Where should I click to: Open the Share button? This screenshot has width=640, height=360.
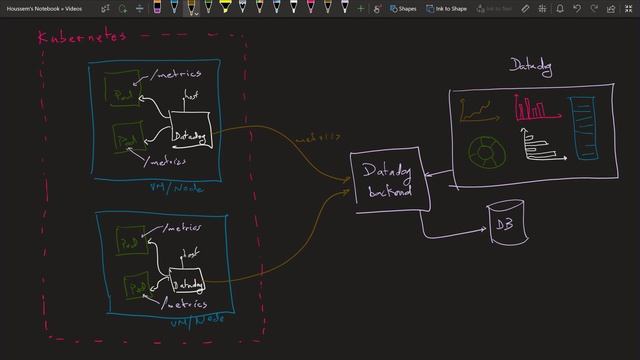[x=611, y=9]
